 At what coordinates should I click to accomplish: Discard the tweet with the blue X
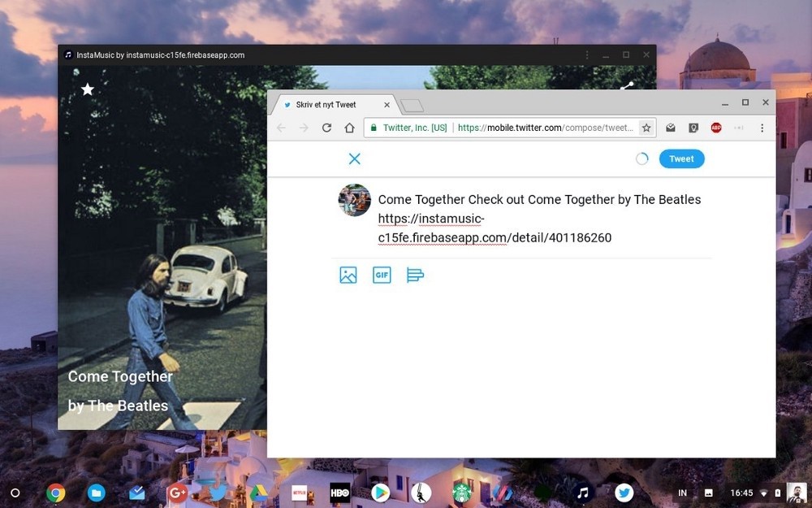354,158
